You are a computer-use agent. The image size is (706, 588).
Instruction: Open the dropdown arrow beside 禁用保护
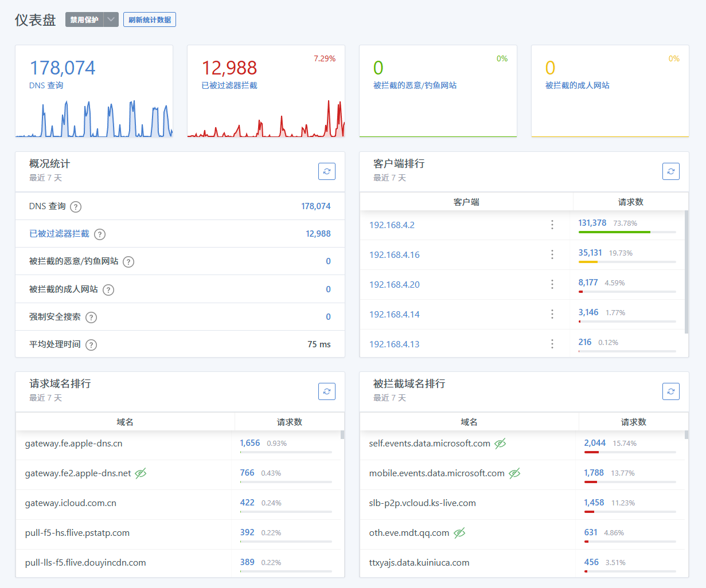(111, 19)
